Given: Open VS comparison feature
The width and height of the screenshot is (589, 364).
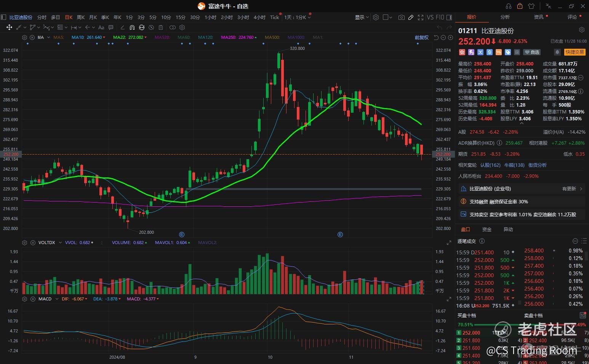Looking at the screenshot, I should point(430,17).
